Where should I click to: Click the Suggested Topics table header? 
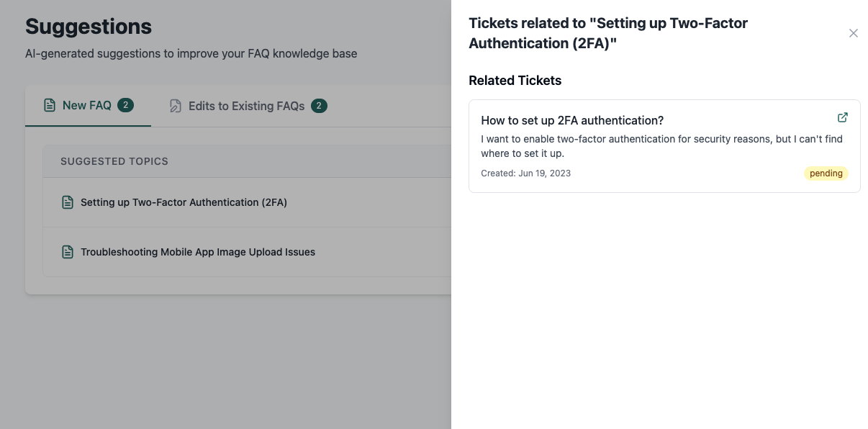click(114, 161)
